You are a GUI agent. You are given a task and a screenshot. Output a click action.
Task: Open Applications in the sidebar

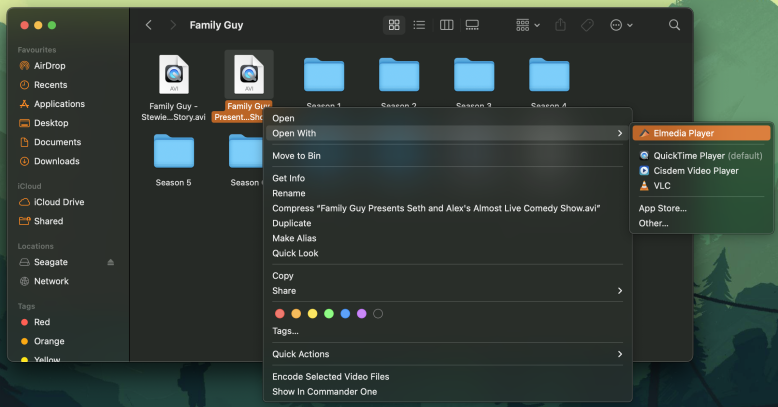59,104
